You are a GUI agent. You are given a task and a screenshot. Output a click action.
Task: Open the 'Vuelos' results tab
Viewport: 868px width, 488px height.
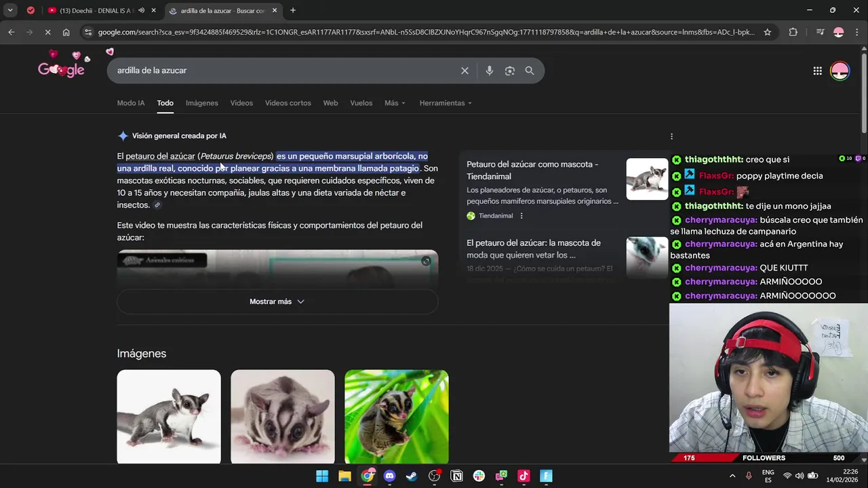(x=361, y=103)
